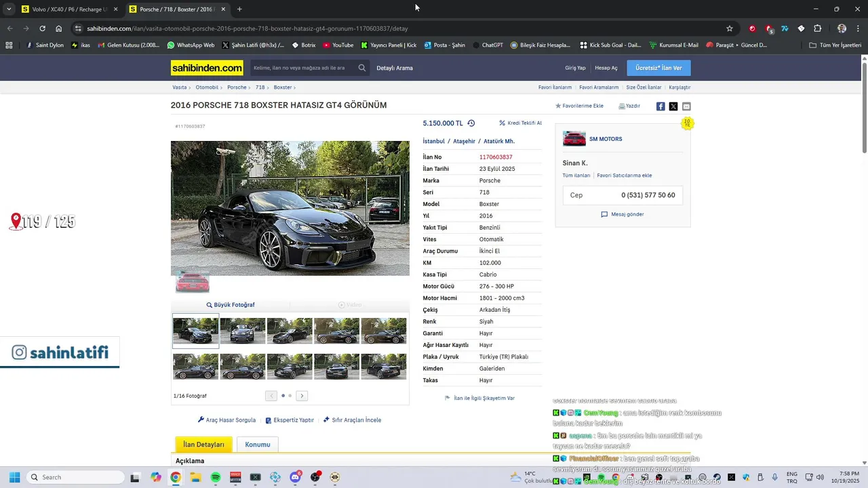Focus the sahibinden search input
Viewport: 868px width, 488px height.
pos(302,68)
